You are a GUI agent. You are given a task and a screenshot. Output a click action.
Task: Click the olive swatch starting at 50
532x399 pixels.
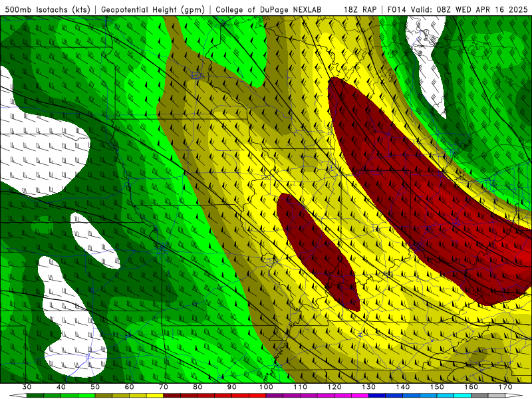(104, 396)
